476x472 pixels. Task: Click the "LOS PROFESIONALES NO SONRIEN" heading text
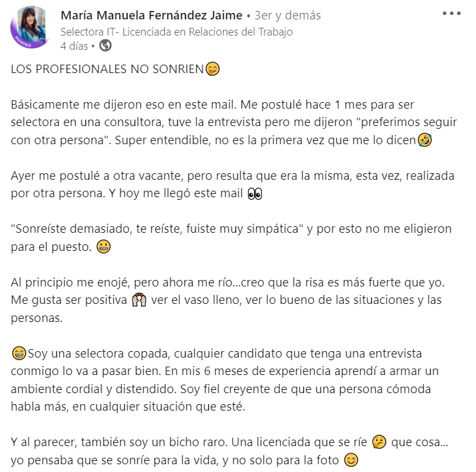[107, 69]
